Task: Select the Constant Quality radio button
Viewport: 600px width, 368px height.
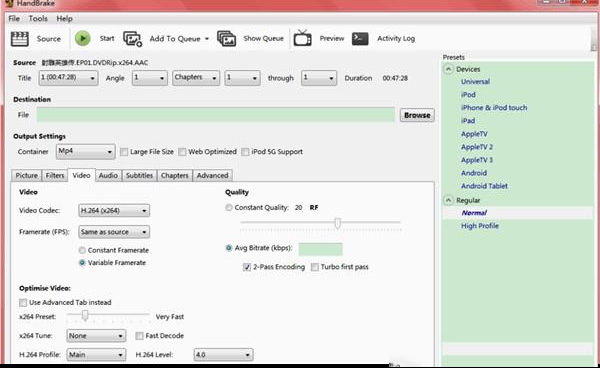Action: (228, 207)
